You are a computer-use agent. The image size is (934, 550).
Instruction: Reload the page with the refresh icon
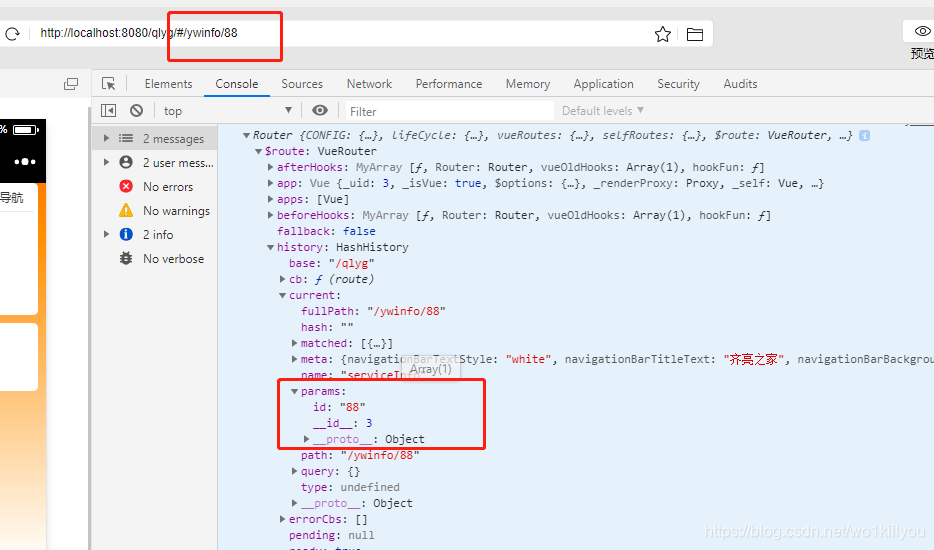13,34
